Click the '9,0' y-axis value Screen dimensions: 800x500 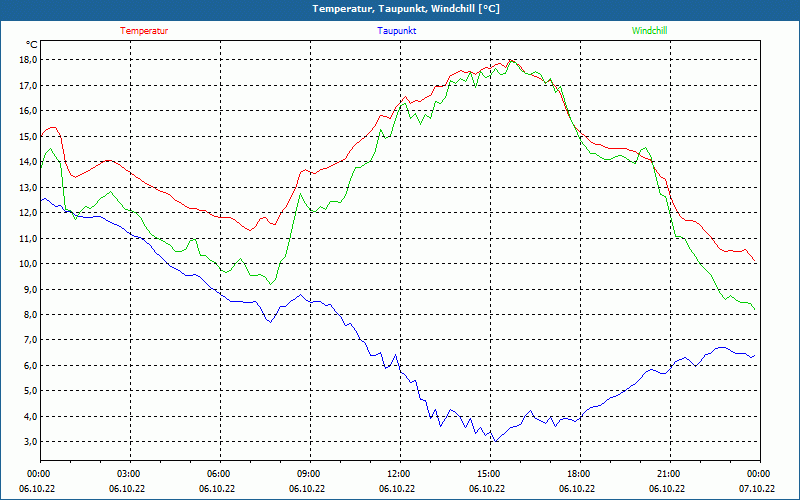coord(31,289)
